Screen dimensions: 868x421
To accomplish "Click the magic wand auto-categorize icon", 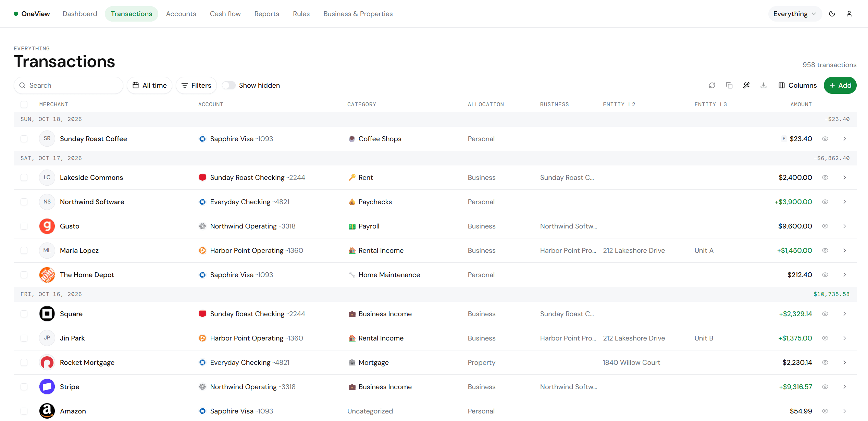I will coord(746,85).
